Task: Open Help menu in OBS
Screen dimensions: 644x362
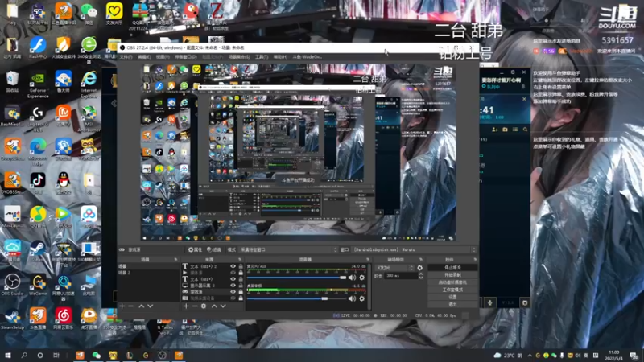Action: (x=280, y=57)
